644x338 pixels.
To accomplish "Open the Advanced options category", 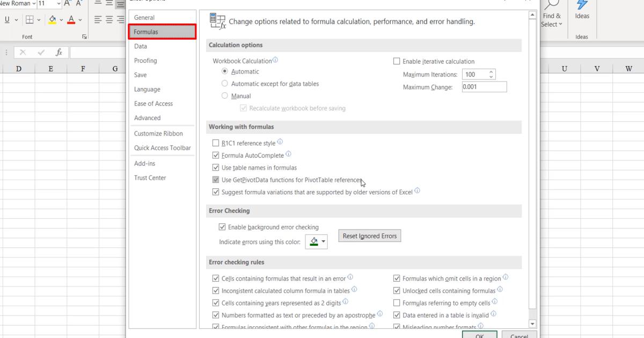I will 147,118.
